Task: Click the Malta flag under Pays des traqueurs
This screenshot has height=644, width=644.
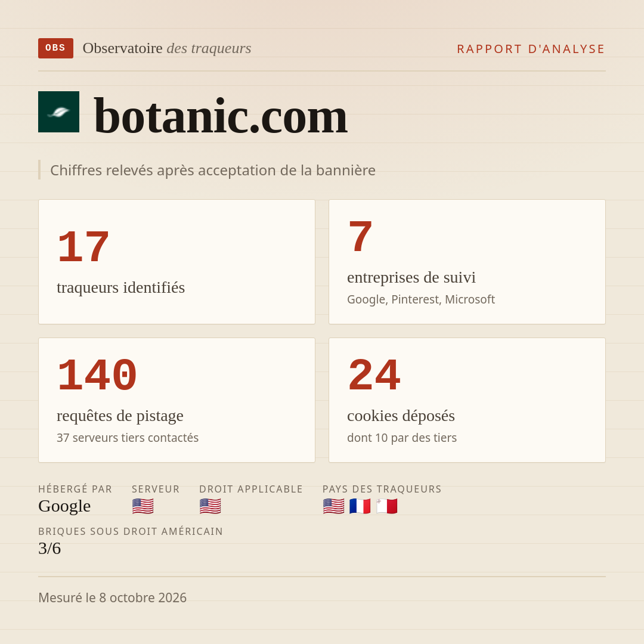Action: [x=386, y=506]
